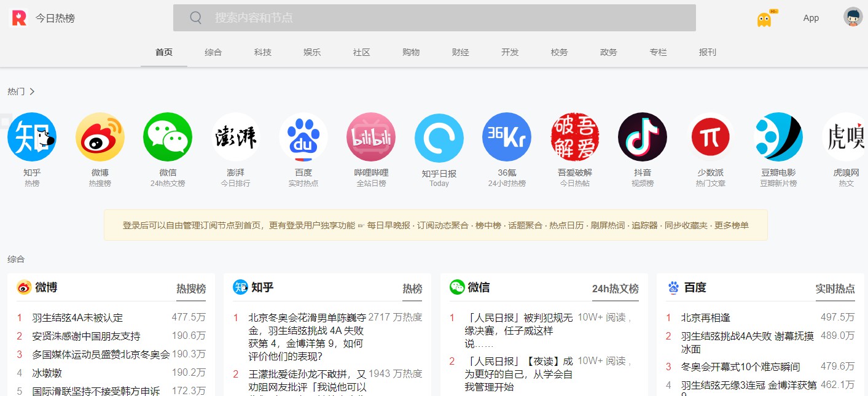The width and height of the screenshot is (868, 396).
Task: Expand the 热门 section chevron
Action: 32,91
